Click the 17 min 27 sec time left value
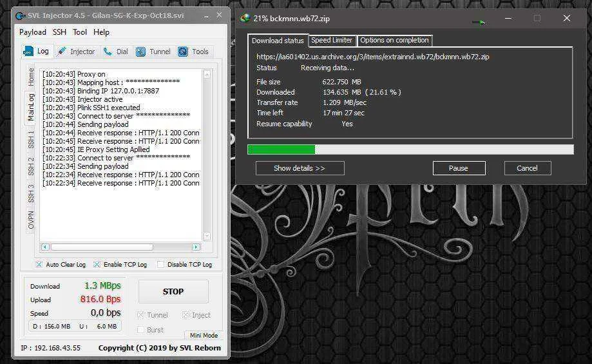The width and height of the screenshot is (592, 364). coord(343,113)
